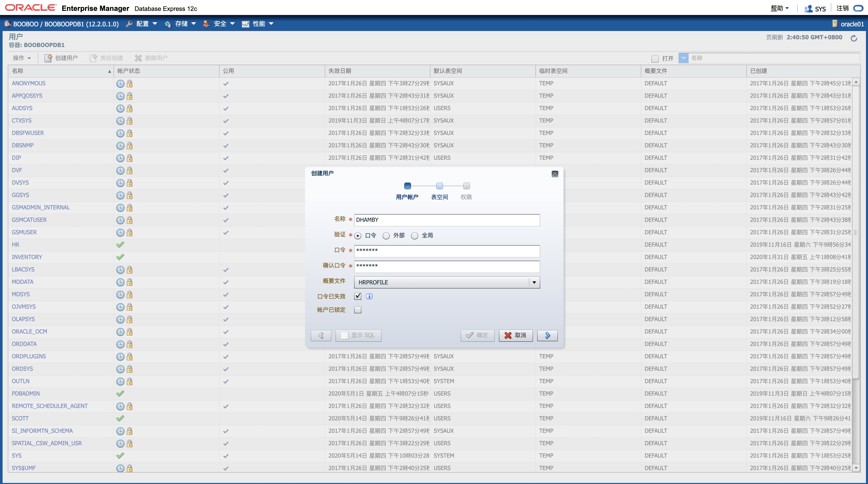Expand the Actions dropdown menu
The image size is (868, 484).
coord(21,58)
